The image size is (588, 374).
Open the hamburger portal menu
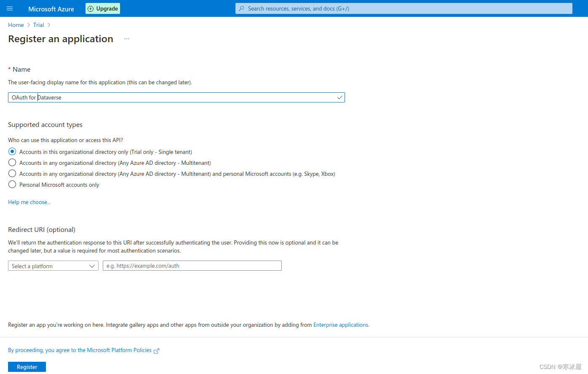point(10,8)
